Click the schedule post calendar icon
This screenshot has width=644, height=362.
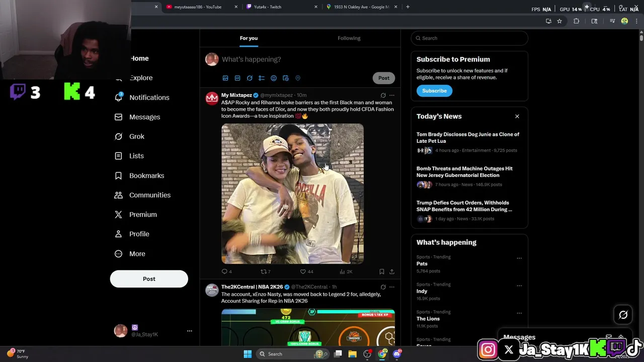(286, 78)
